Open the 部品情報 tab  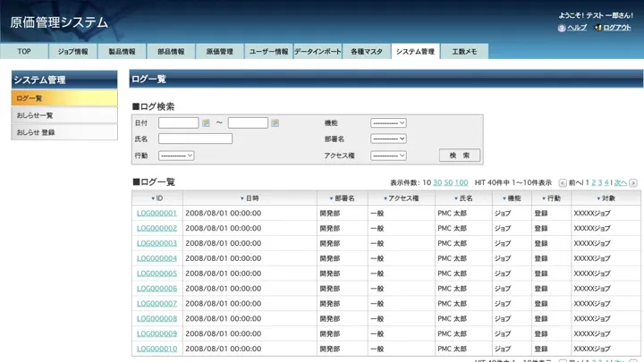[x=171, y=51]
